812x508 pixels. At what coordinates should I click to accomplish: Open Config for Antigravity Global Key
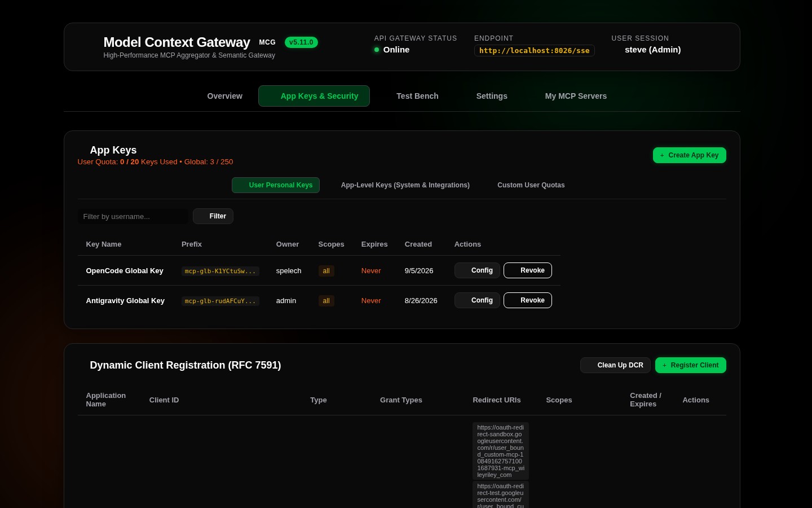477,300
